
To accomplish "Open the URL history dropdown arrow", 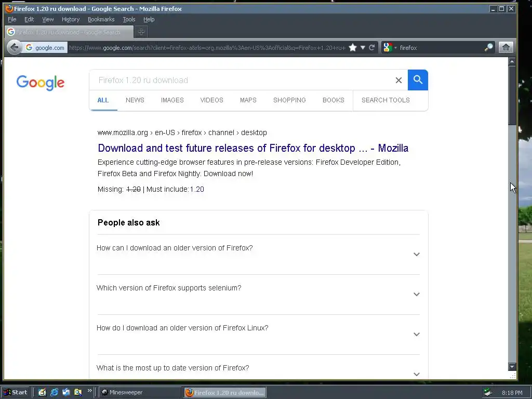I will point(363,47).
